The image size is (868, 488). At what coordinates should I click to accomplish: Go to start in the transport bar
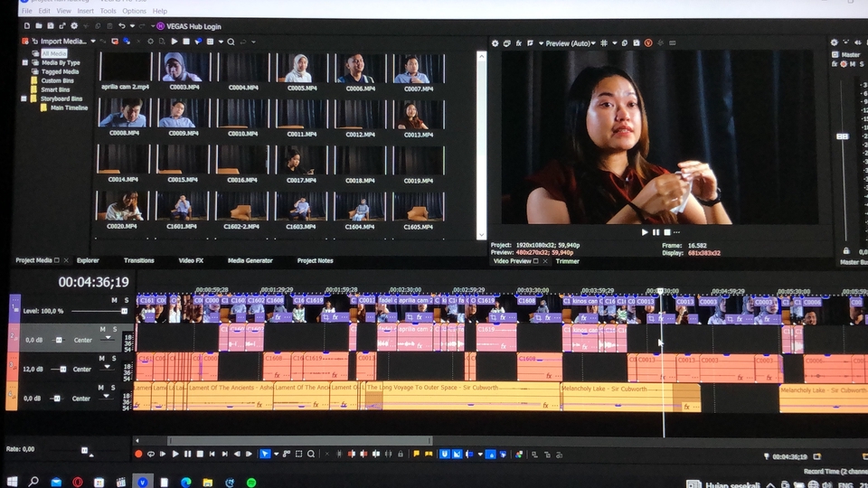(x=212, y=455)
